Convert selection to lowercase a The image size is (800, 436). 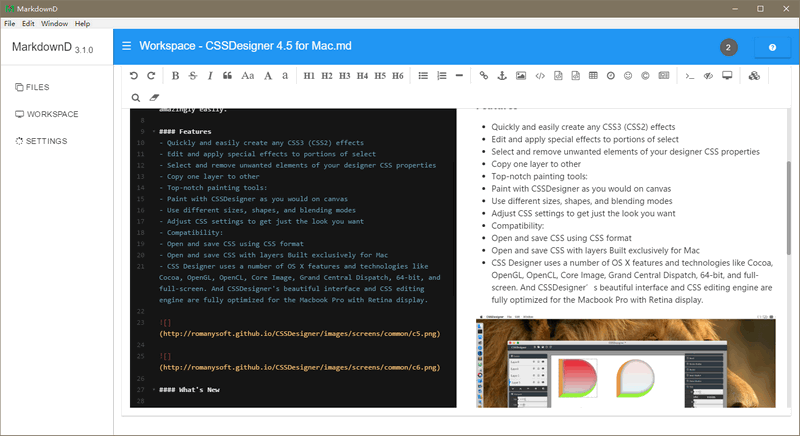point(285,75)
